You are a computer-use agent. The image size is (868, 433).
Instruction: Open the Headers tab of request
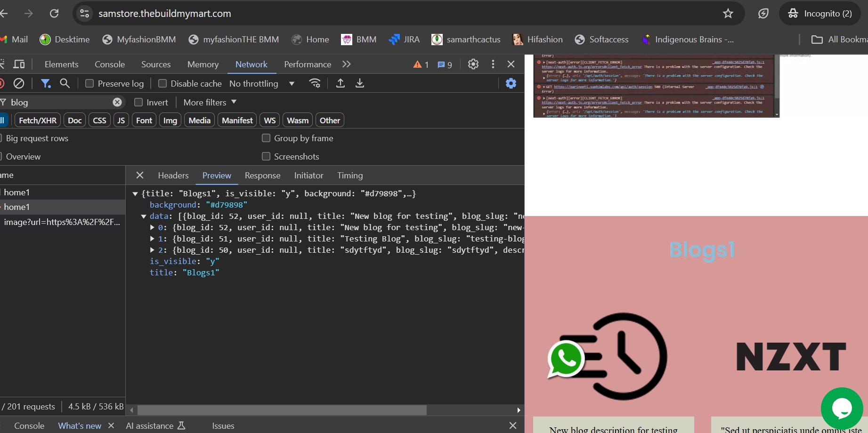173,176
